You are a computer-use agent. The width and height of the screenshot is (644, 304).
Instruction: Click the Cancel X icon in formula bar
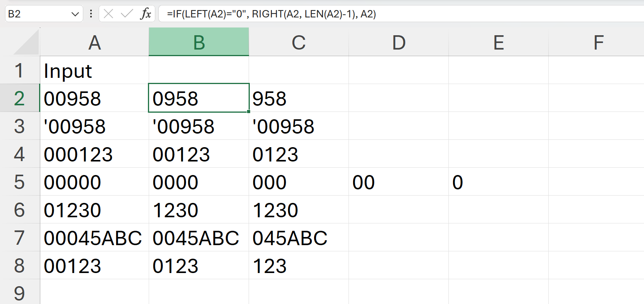coord(108,14)
